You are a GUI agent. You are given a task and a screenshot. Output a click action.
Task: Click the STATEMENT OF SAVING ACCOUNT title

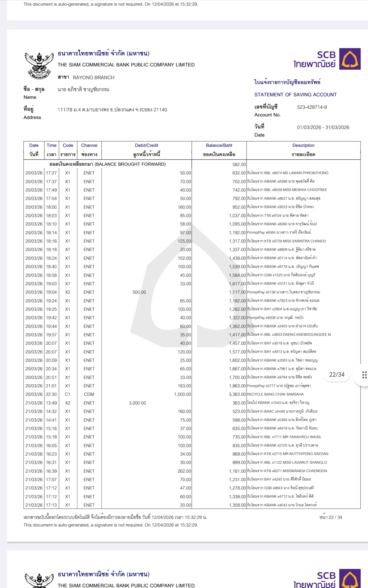(295, 95)
